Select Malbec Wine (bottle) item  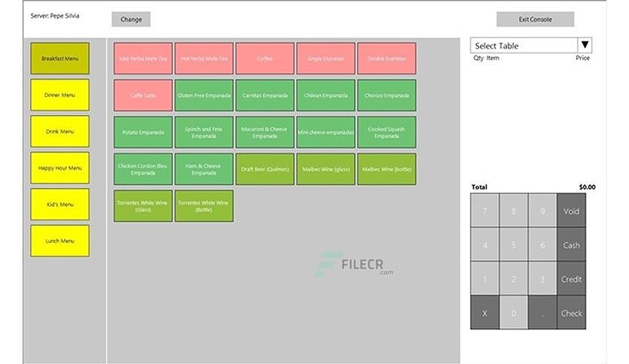click(x=387, y=169)
